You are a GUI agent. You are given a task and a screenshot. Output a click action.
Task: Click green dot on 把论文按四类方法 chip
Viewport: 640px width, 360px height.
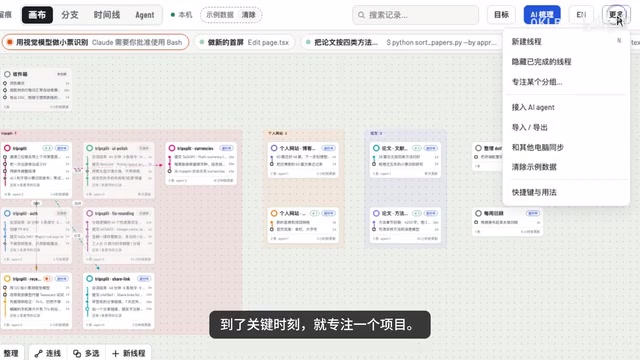(x=308, y=42)
